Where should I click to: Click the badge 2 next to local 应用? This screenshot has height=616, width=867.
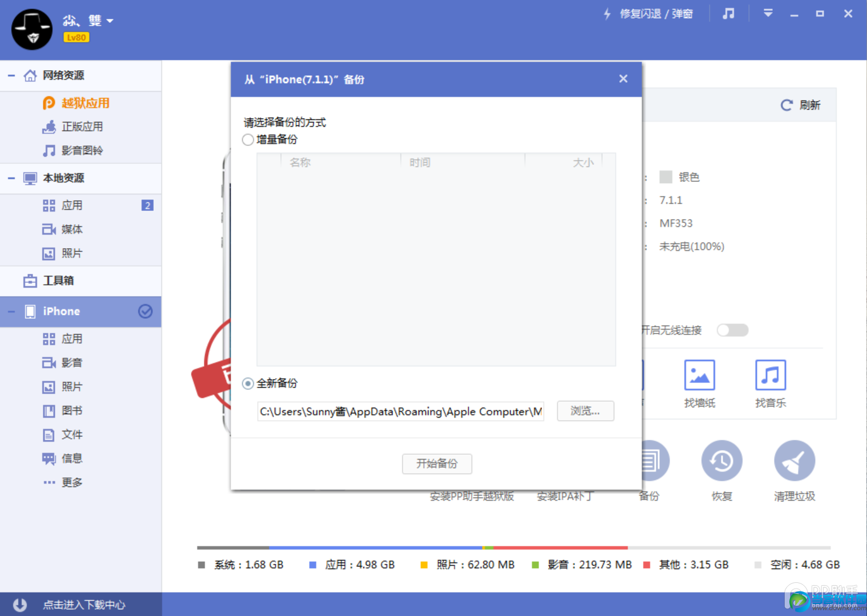(147, 205)
